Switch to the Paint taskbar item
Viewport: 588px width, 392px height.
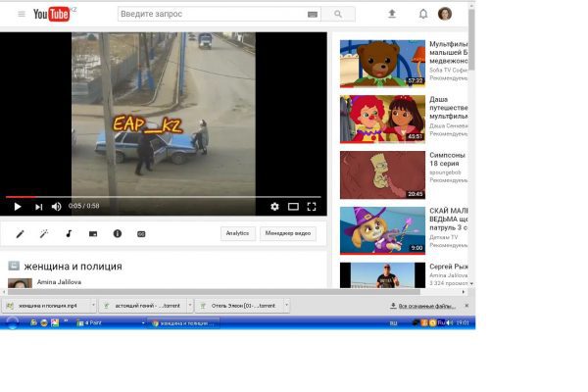pyautogui.click(x=94, y=322)
